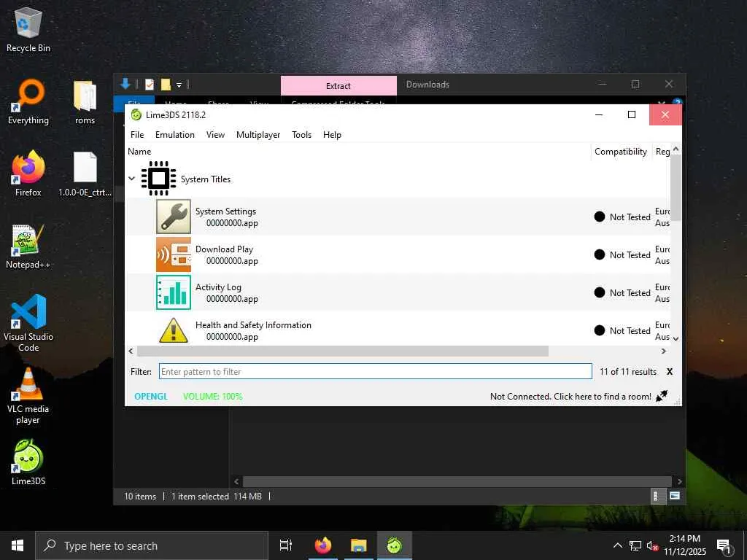The width and height of the screenshot is (747, 560).
Task: Click the new folder icon in Explorer title bar
Action: [166, 85]
